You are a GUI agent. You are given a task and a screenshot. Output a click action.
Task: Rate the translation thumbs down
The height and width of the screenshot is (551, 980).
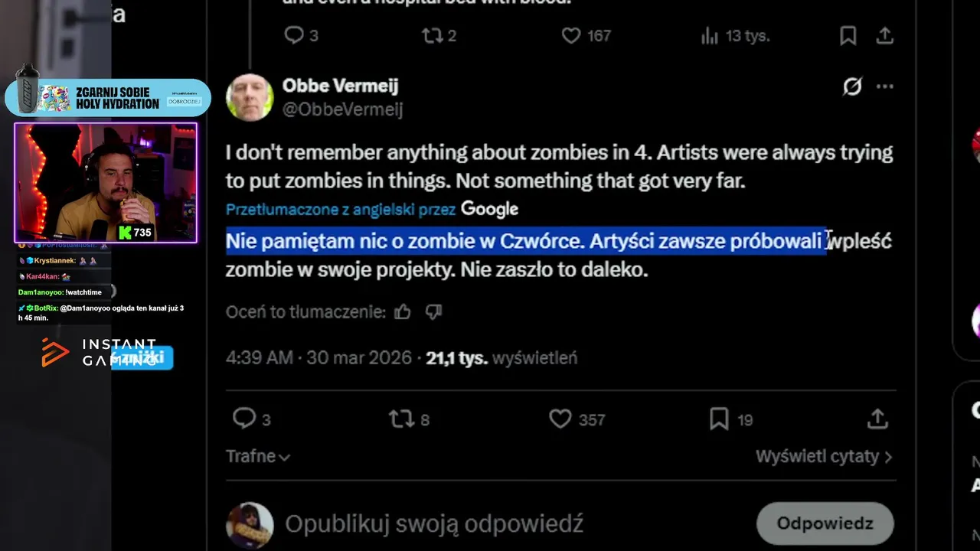point(433,311)
